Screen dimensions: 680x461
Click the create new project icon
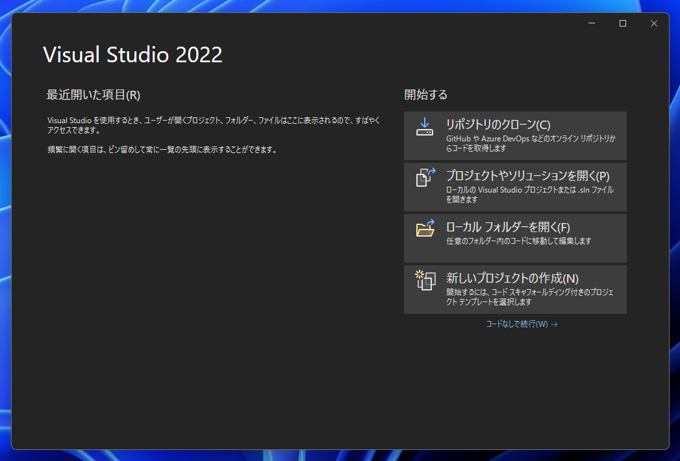tap(425, 280)
